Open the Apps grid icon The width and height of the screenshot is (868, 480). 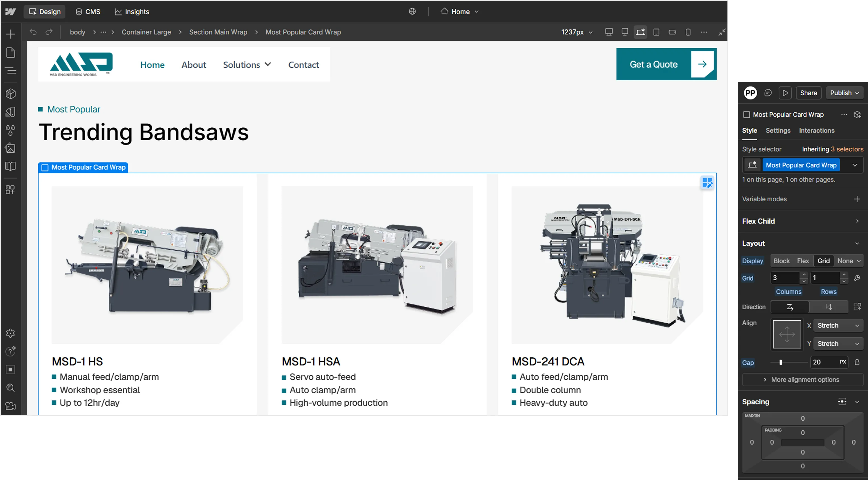(11, 190)
